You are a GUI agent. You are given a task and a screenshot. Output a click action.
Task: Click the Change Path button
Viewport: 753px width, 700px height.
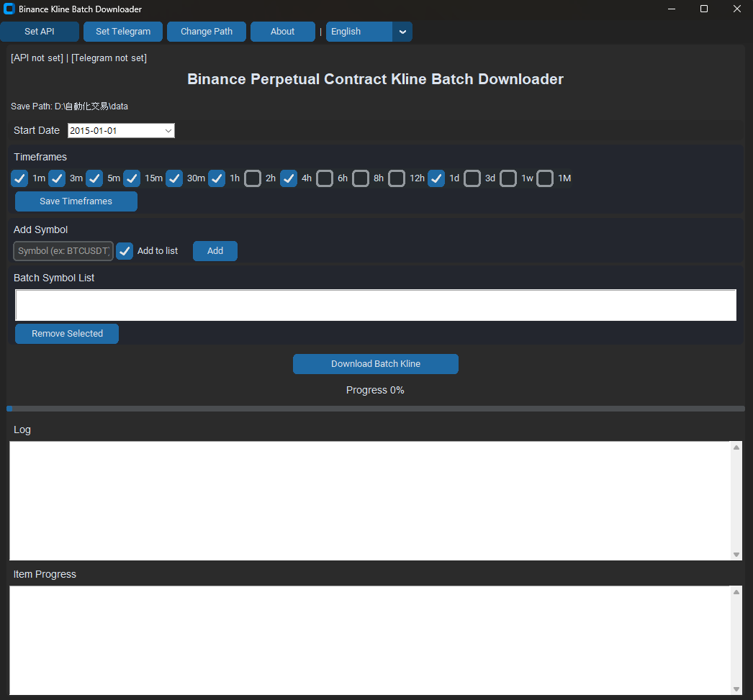point(207,32)
